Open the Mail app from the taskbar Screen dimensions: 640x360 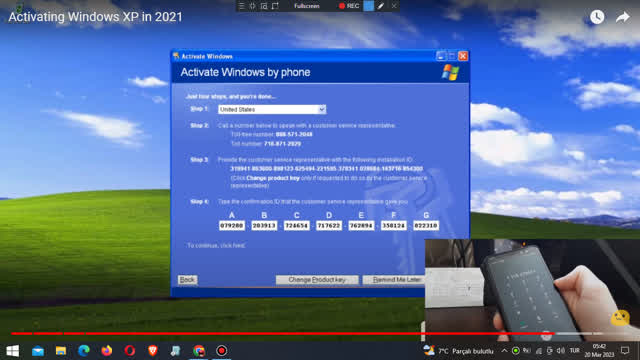38,351
